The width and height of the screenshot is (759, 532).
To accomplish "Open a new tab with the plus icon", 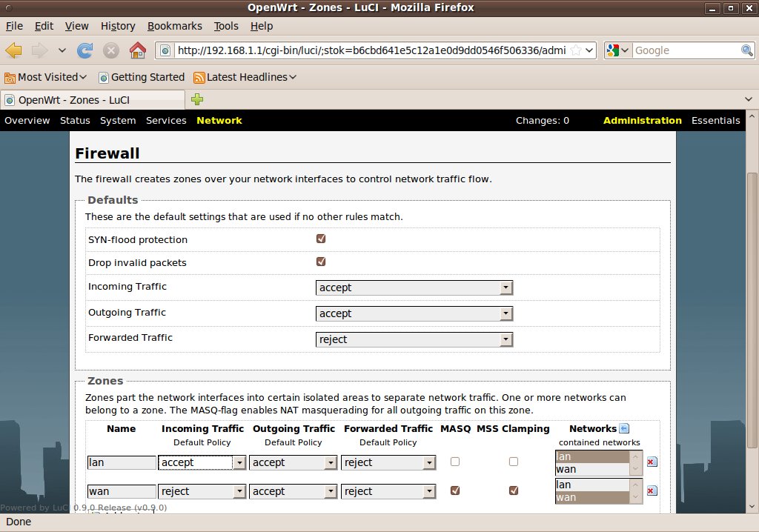I will 197,99.
